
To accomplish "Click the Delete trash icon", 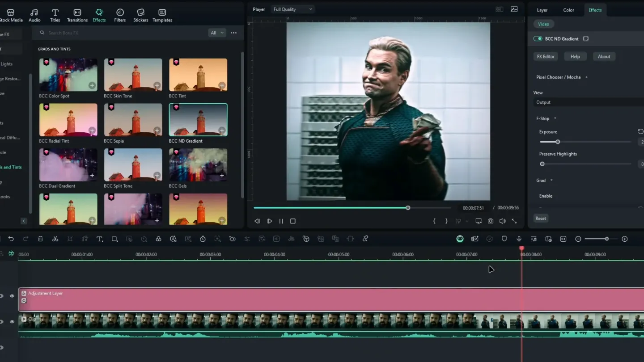I will [x=40, y=239].
